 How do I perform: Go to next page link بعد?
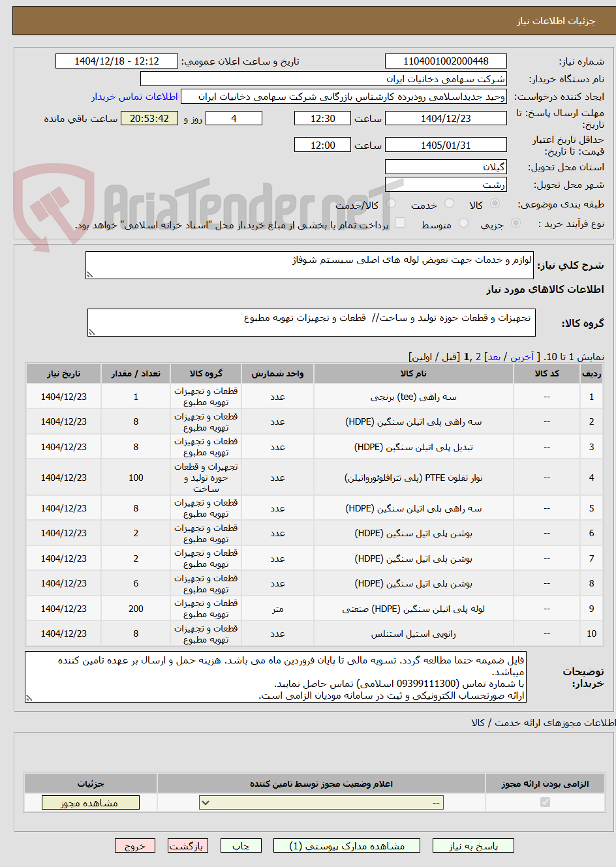click(x=494, y=357)
